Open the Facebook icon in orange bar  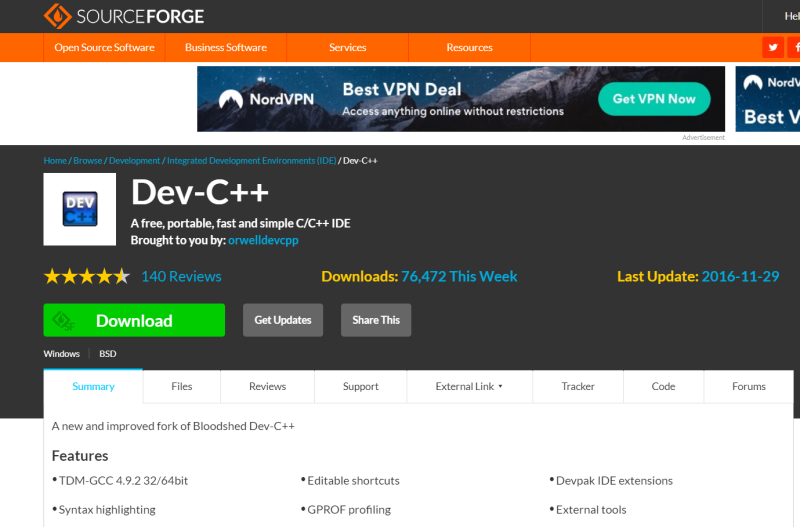(795, 47)
